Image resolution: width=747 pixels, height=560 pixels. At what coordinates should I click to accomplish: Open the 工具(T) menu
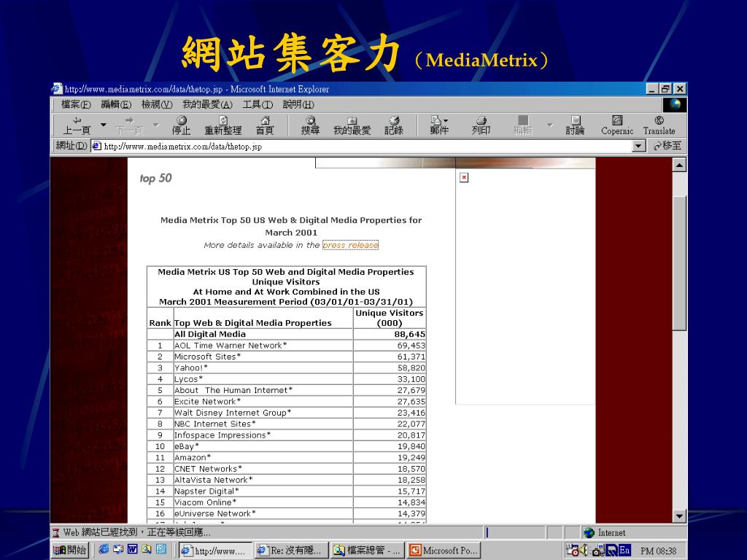pos(258,104)
